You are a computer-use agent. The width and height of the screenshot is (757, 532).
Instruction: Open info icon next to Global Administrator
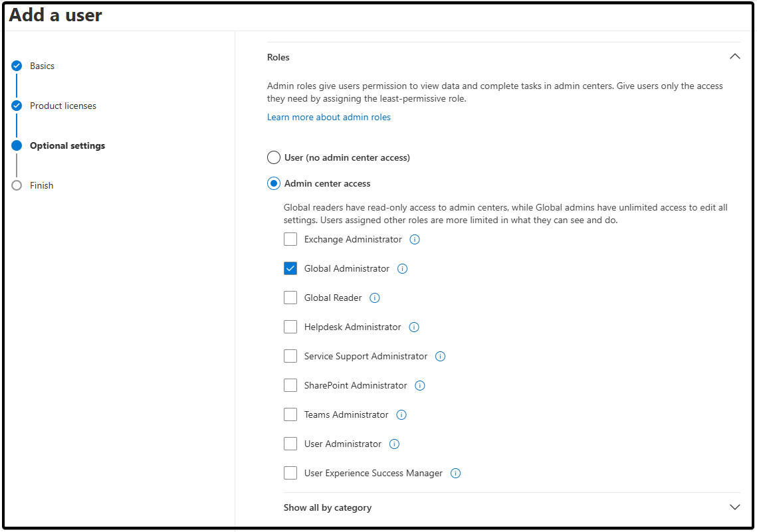[402, 268]
